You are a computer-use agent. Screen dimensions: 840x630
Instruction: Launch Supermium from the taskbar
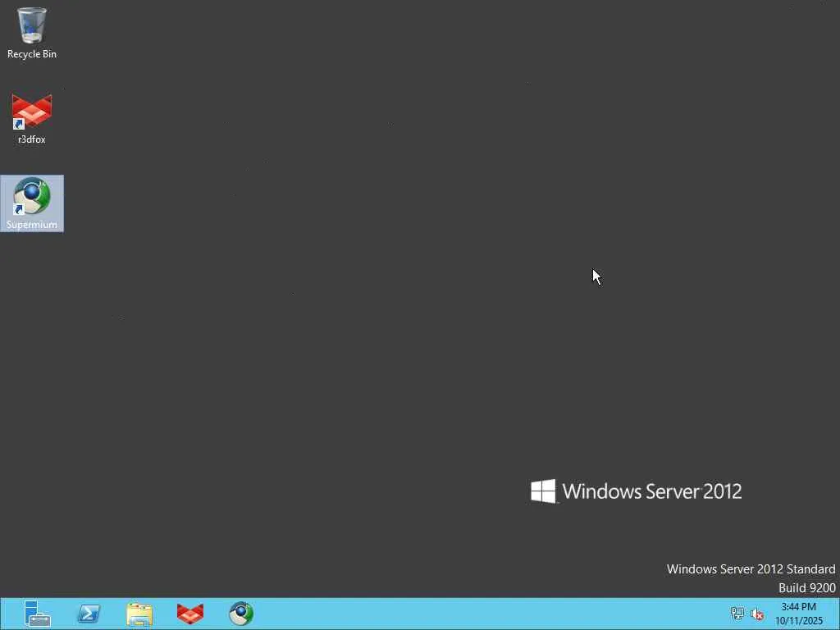coord(241,614)
